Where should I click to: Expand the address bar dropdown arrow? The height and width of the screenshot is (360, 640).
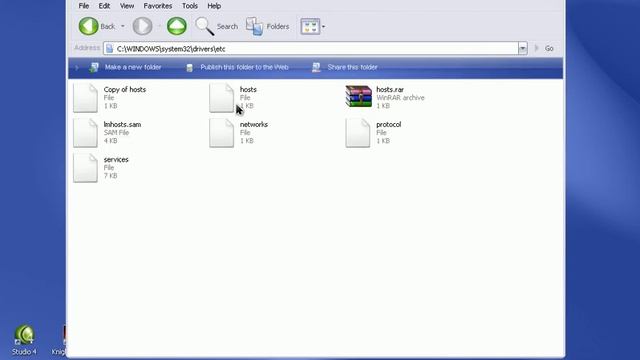pyautogui.click(x=522, y=49)
